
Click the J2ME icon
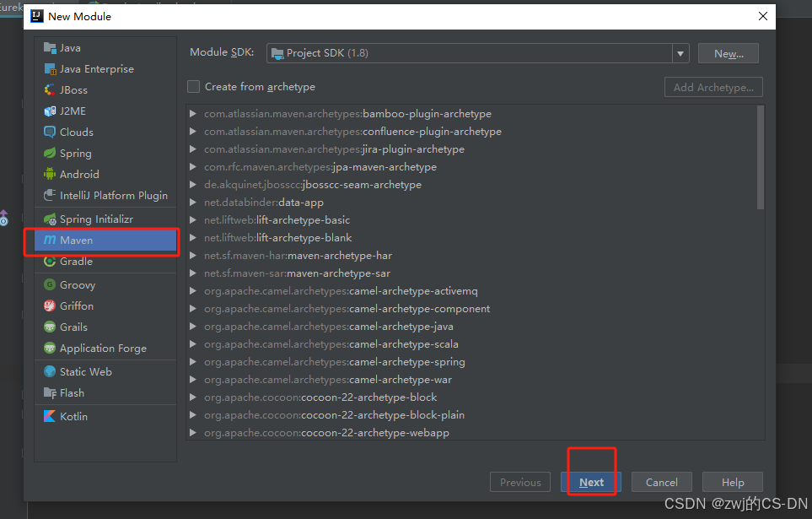tap(50, 111)
